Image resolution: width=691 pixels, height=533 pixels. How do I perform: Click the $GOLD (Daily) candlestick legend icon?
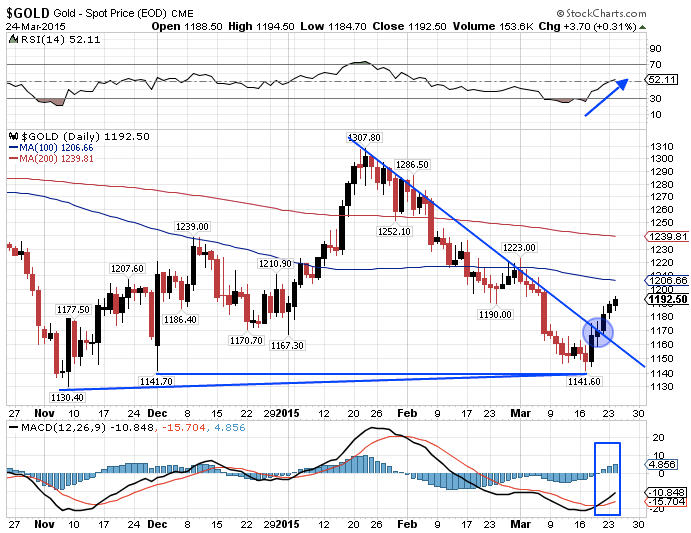point(12,136)
